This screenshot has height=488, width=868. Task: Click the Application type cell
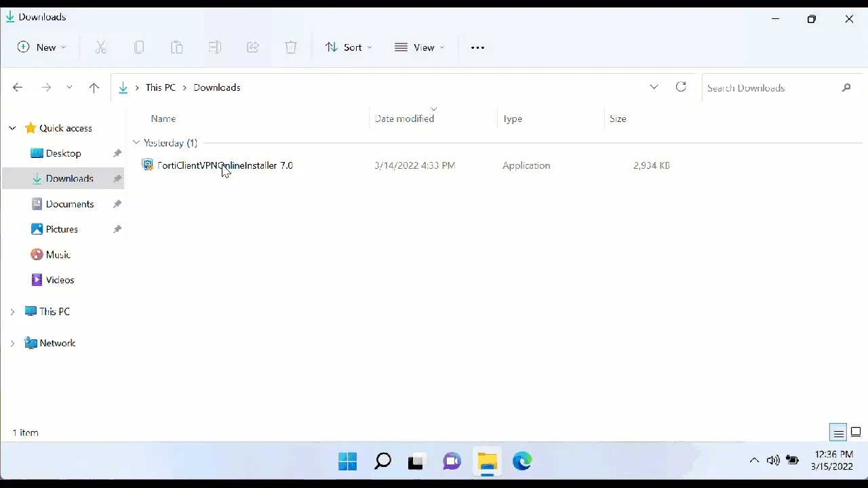[x=526, y=165]
